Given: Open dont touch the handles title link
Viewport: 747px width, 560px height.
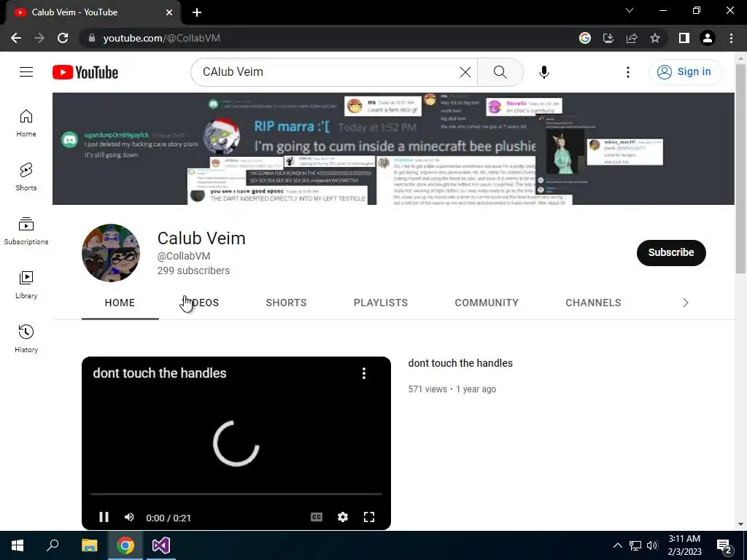Looking at the screenshot, I should [x=460, y=363].
